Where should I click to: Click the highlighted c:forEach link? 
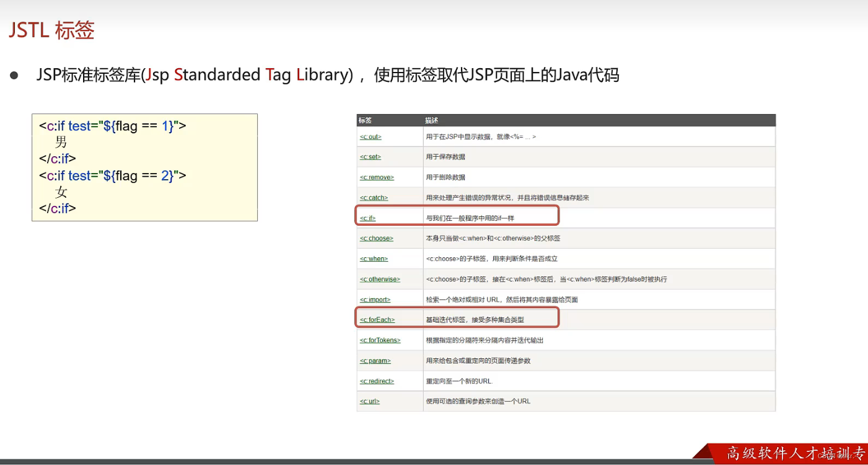377,319
